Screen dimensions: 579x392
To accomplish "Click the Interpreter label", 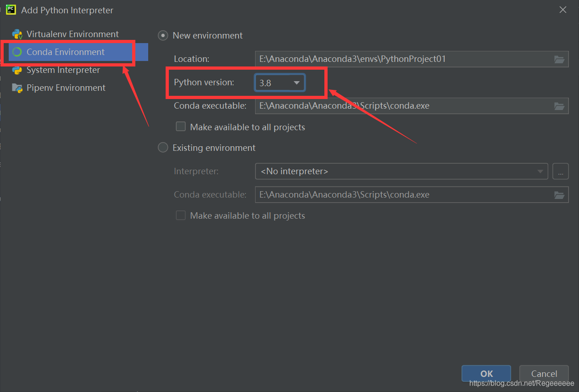I will 196,171.
